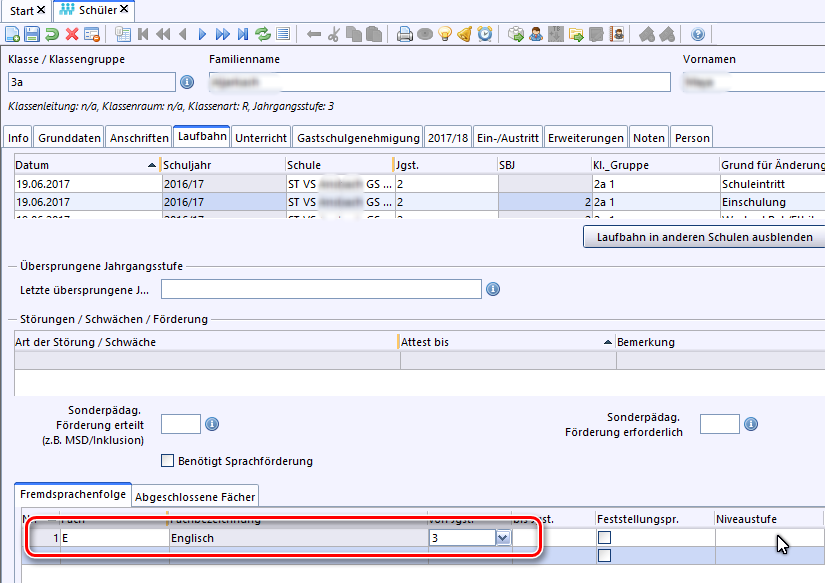825x583 pixels.
Task: Click the Letzte übersprungene Jahrgangsstufe input field
Action: (x=320, y=290)
